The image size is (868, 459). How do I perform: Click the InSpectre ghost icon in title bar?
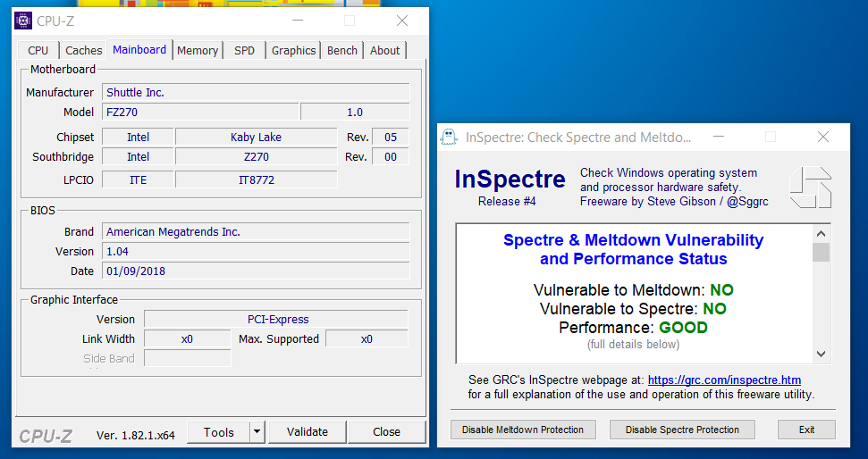[449, 137]
